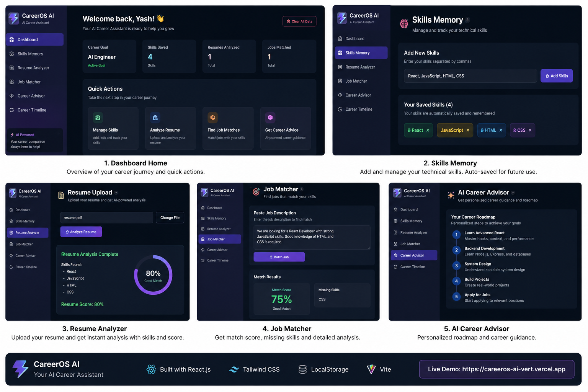The height and width of the screenshot is (392, 588).
Task: Remove the React skill tag
Action: coord(428,130)
